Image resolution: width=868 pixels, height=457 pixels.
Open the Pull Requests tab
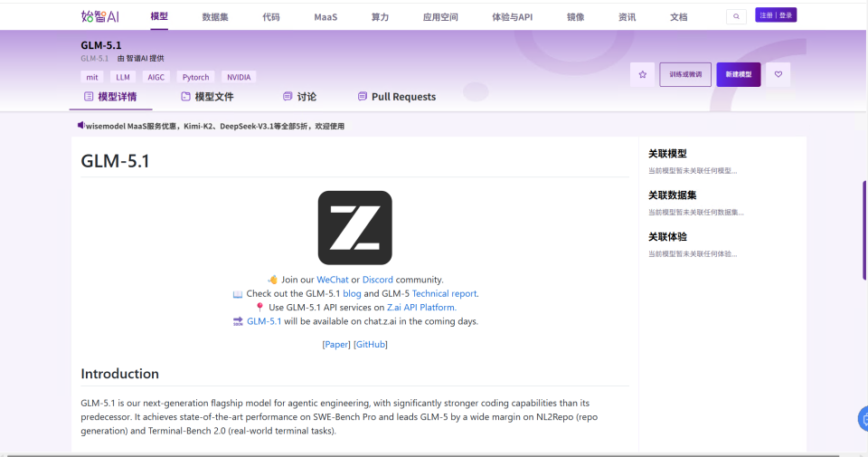[397, 97]
